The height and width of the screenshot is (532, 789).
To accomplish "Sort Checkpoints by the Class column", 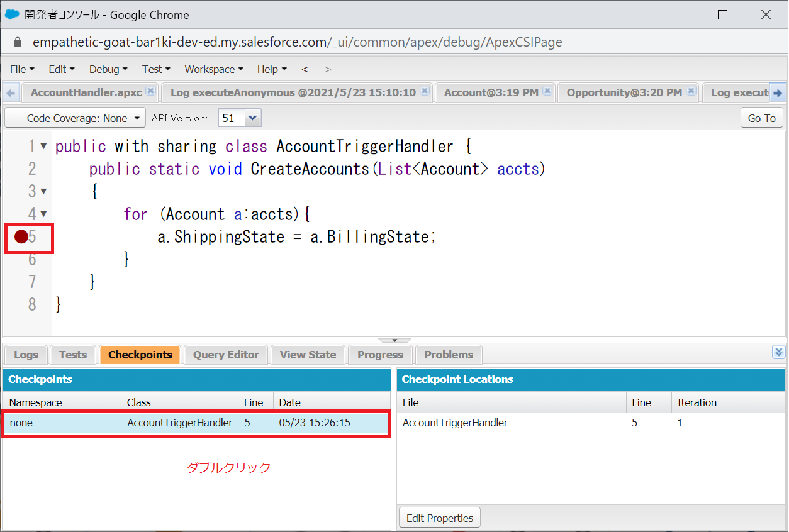I will pos(179,402).
